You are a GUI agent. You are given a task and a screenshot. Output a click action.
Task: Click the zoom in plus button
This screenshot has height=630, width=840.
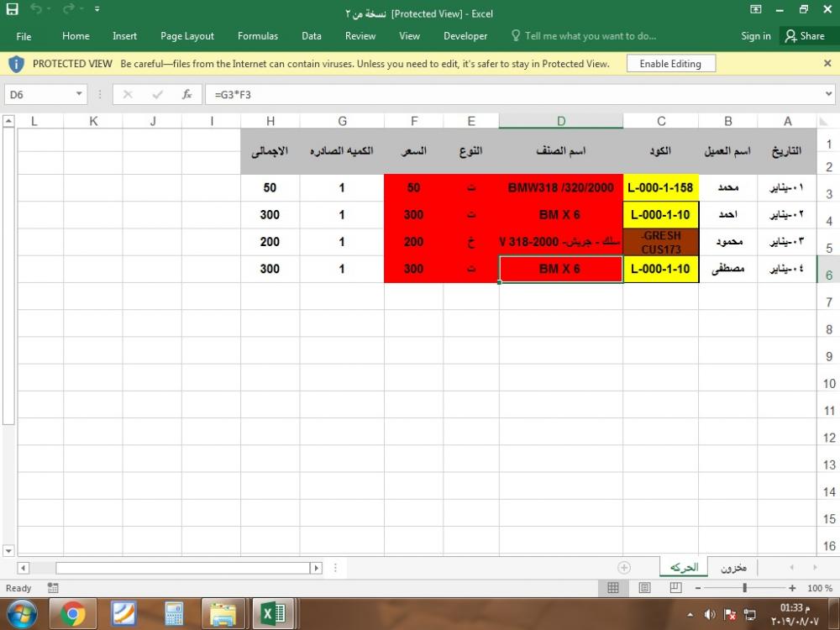click(x=792, y=588)
